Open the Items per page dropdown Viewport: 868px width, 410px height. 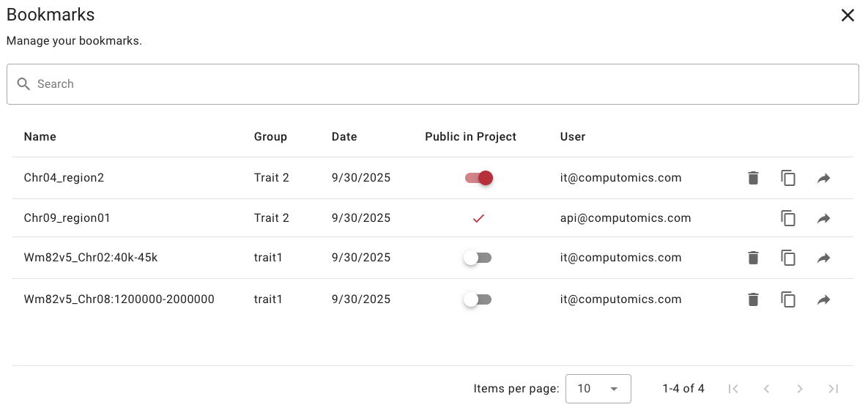point(598,389)
